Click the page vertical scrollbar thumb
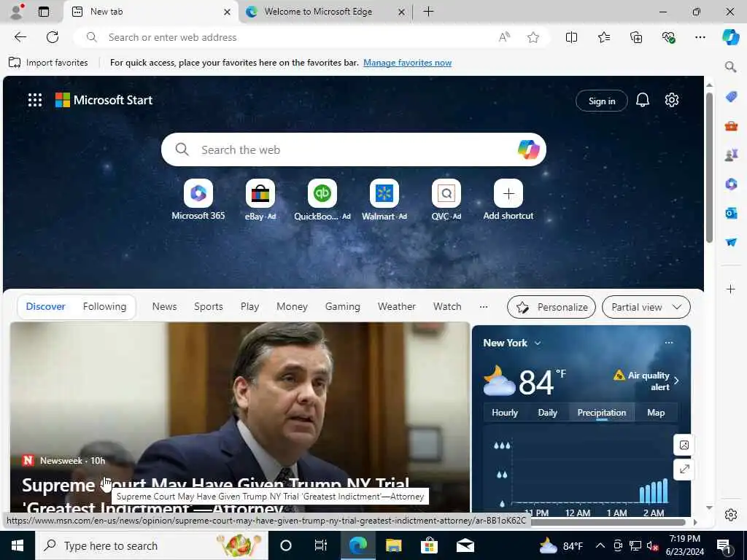The width and height of the screenshot is (747, 560). pos(709,168)
